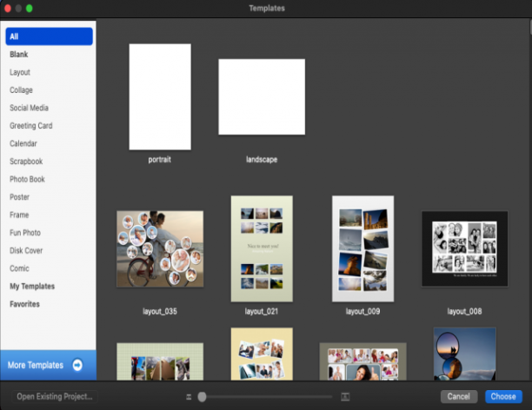This screenshot has width=532, height=410.
Task: Switch to the Social Media category
Action: click(29, 108)
